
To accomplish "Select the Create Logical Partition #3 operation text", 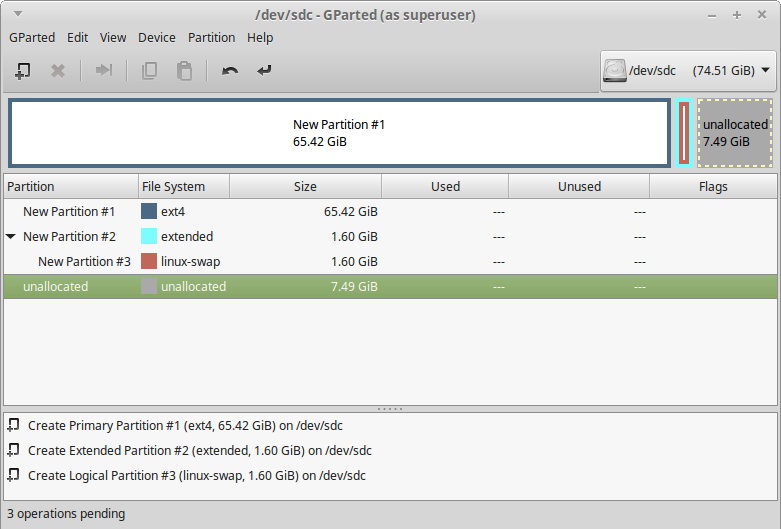I will [197, 475].
